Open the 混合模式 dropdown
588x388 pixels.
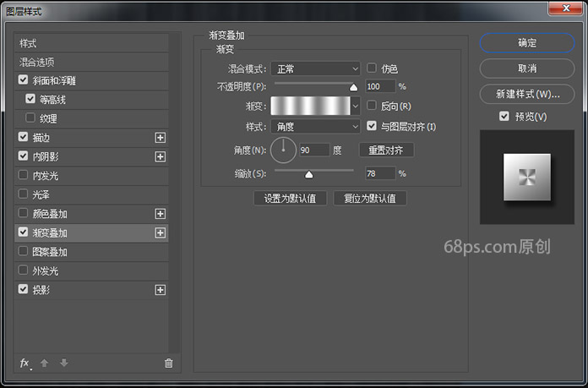(315, 69)
